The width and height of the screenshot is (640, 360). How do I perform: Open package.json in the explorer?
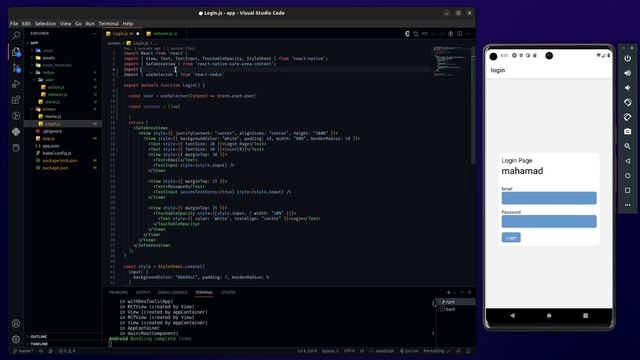pos(55,168)
